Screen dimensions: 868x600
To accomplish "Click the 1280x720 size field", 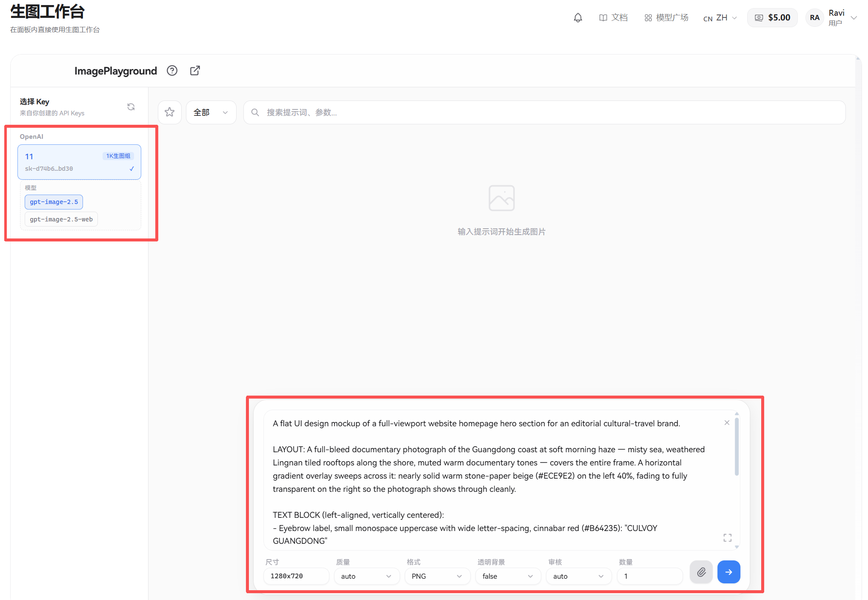I will tap(296, 576).
